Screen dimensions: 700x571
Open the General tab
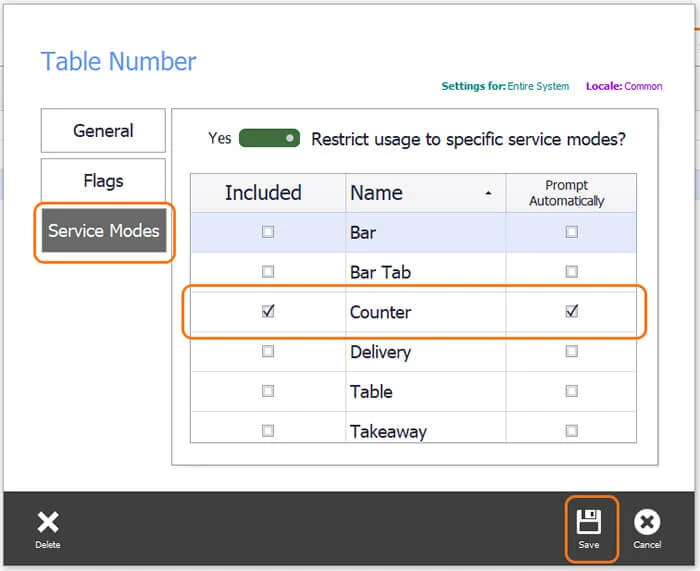click(x=103, y=130)
